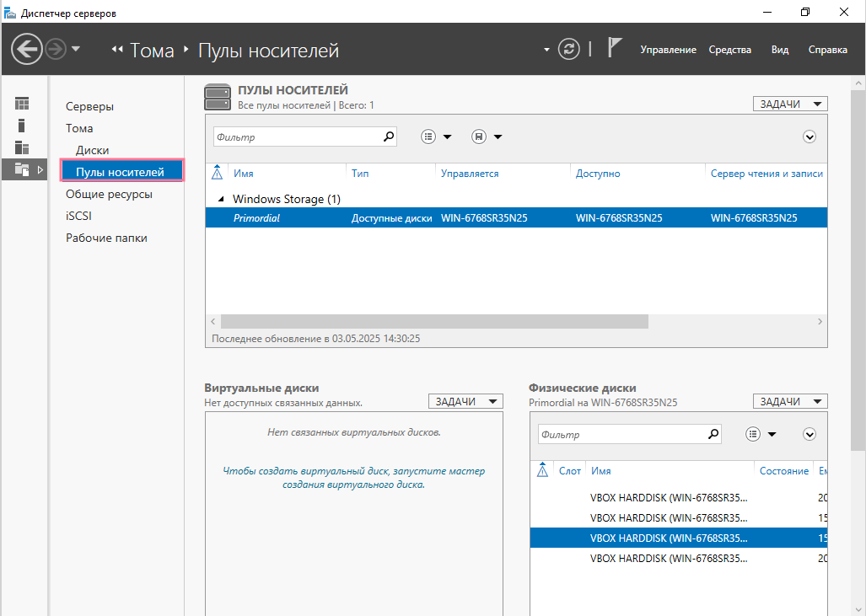Image resolution: width=866 pixels, height=616 pixels.
Task: Open Общие ресурсы navigation item
Action: [109, 194]
